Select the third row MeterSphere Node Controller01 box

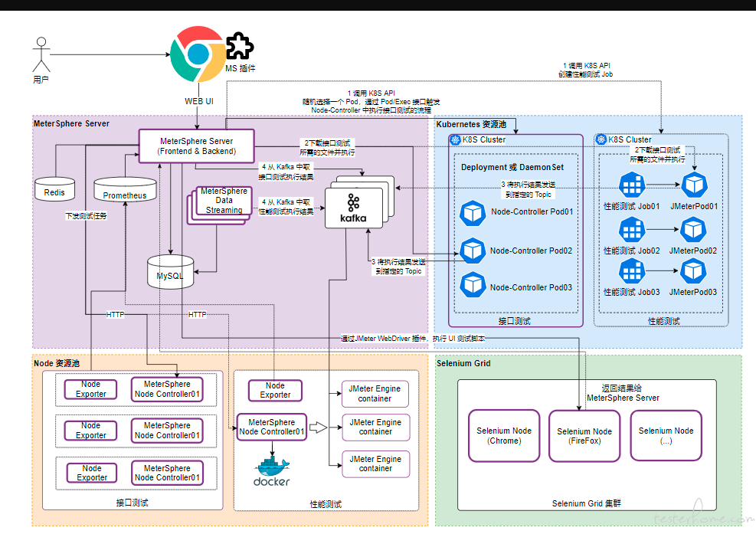(x=167, y=473)
